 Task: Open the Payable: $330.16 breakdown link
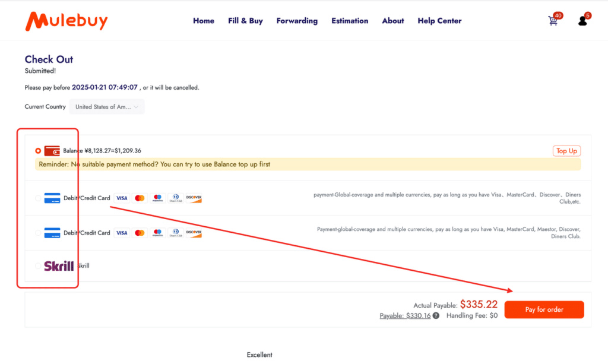(x=405, y=316)
